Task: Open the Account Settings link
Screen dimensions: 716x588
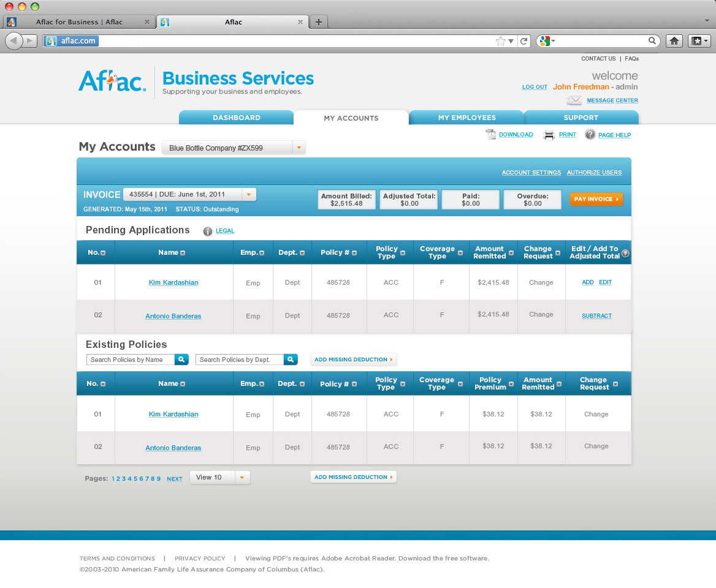Action: 531,173
